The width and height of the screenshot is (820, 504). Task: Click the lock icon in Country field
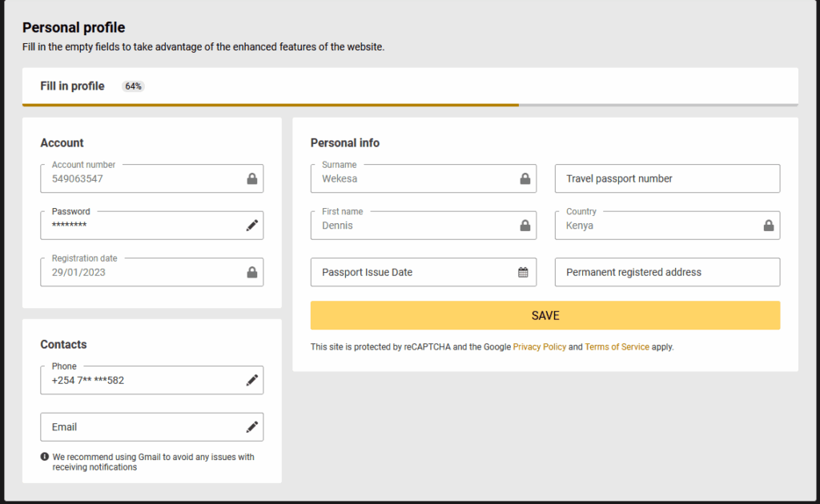point(769,226)
